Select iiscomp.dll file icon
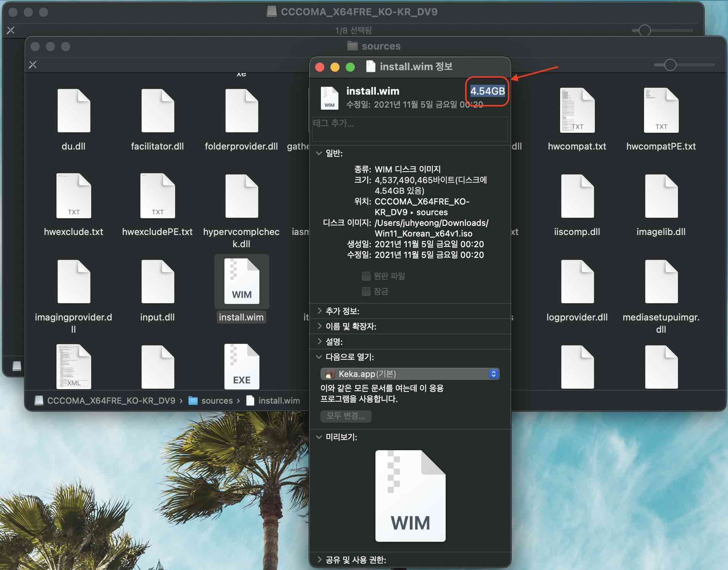 tap(577, 196)
